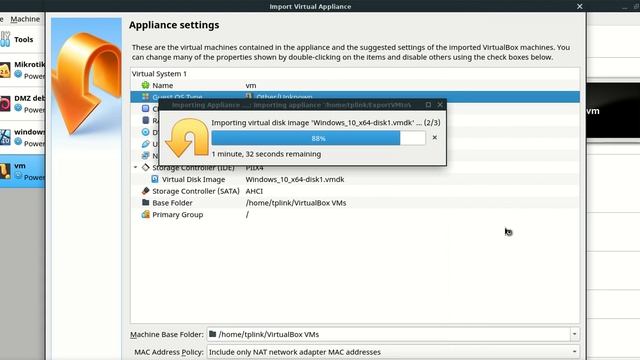Select the windows VM in the sidebar
Image resolution: width=640 pixels, height=360 pixels.
(22, 138)
